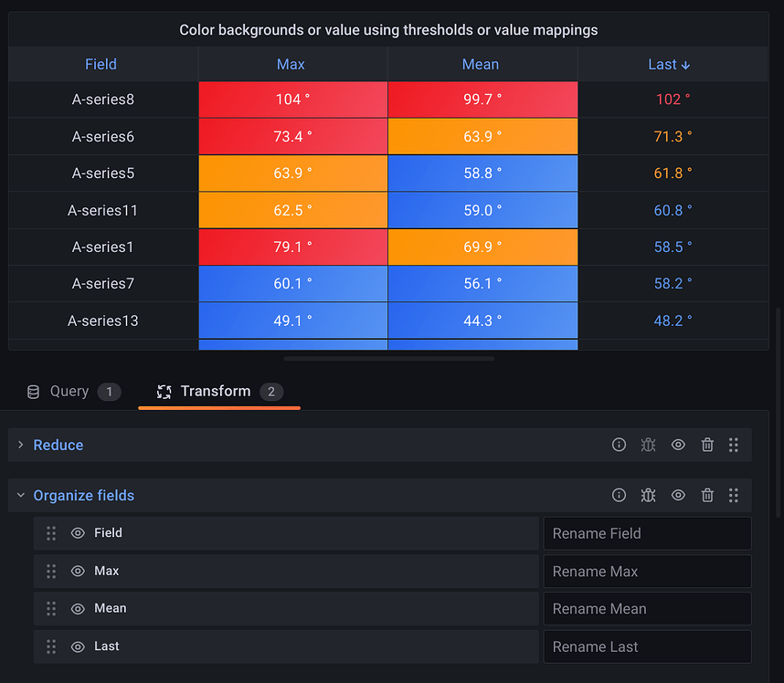Sort the table by the Last column
The height and width of the screenshot is (683, 784).
(669, 64)
